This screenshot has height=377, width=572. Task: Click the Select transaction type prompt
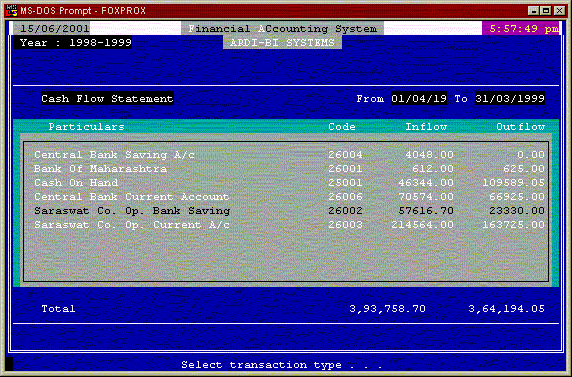click(282, 365)
